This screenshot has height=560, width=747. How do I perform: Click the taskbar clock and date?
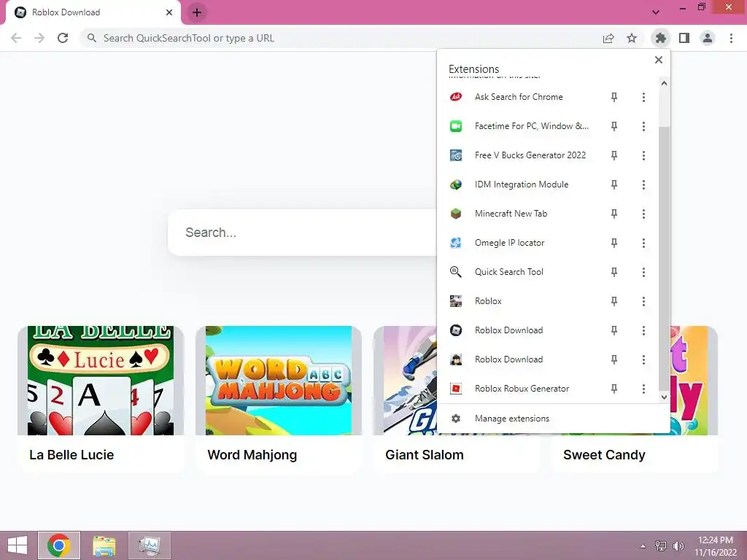tap(716, 546)
